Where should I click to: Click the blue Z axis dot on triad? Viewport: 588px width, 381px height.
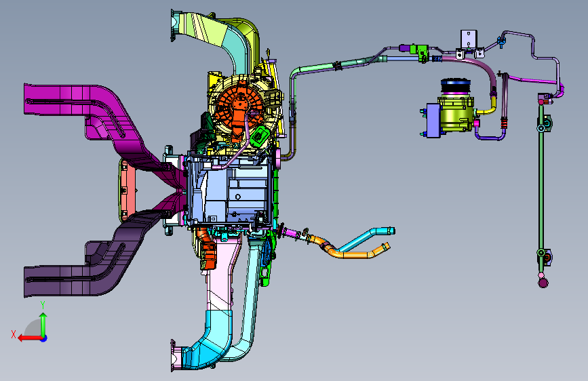pos(44,338)
